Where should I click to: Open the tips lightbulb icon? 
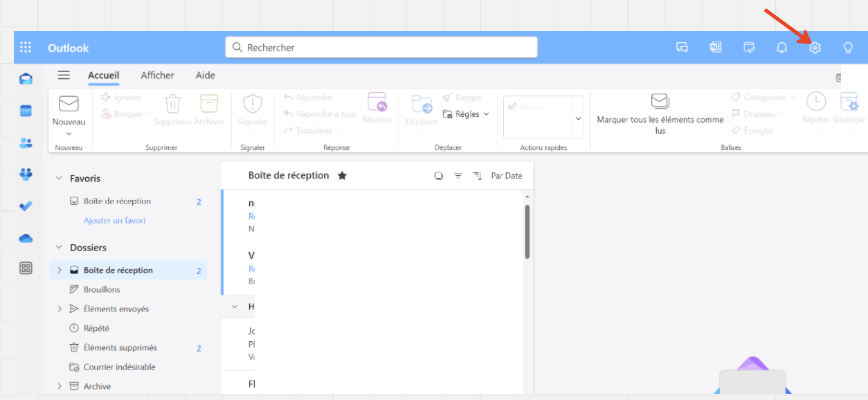click(848, 48)
